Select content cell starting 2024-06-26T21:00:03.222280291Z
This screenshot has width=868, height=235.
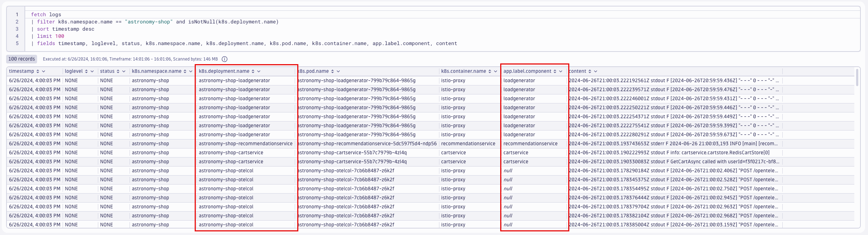tap(674, 134)
